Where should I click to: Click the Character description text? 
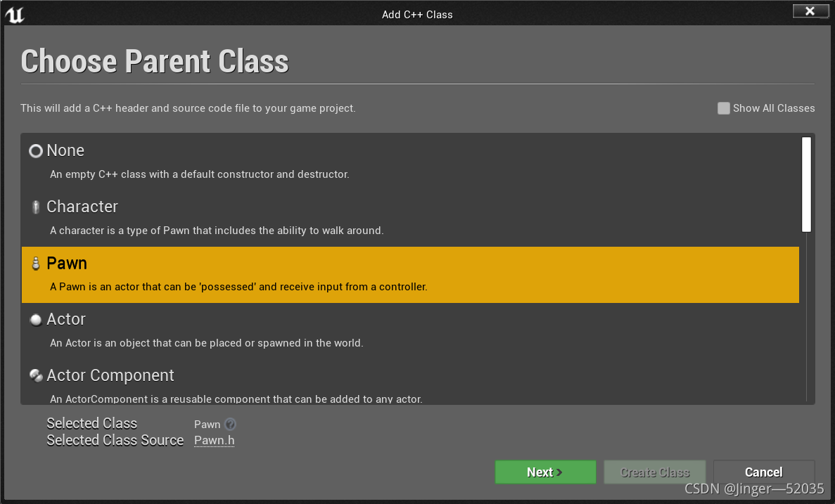click(x=217, y=231)
